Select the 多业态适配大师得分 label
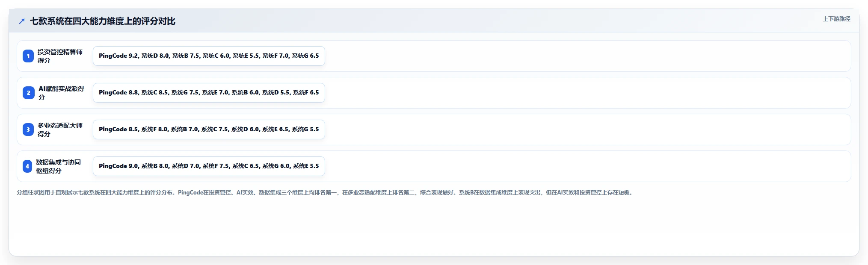Image resolution: width=868 pixels, height=265 pixels. tap(60, 130)
